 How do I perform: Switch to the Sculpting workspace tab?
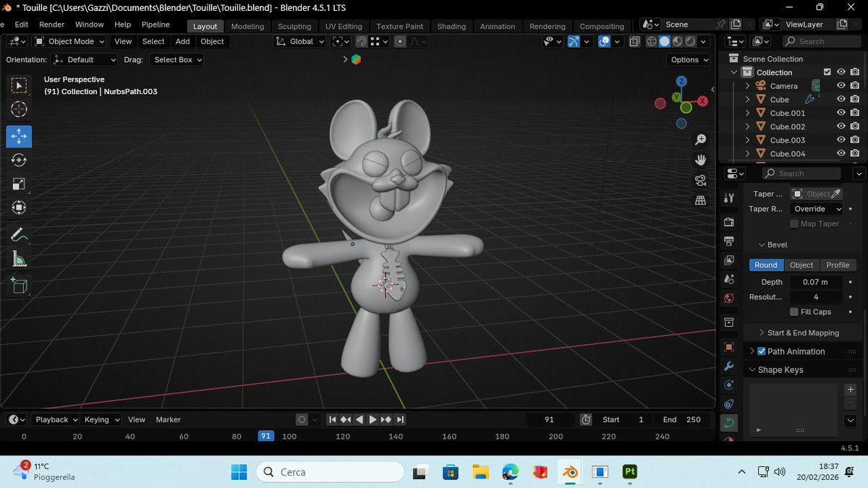point(294,26)
